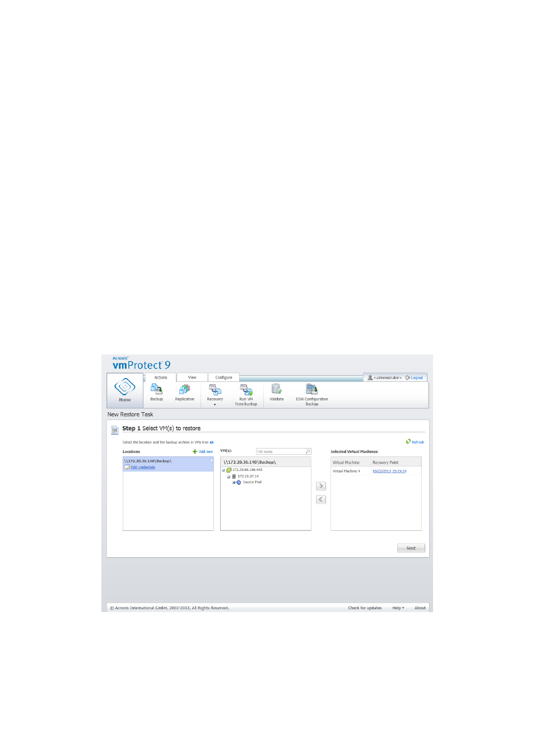Select Source Pool in the tree
The width and height of the screenshot is (535, 756).
[252, 482]
